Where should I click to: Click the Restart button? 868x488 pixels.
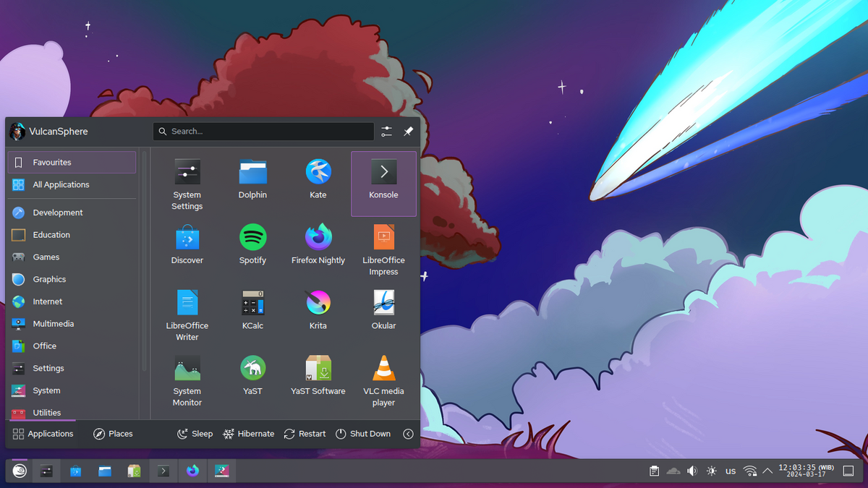pyautogui.click(x=305, y=434)
